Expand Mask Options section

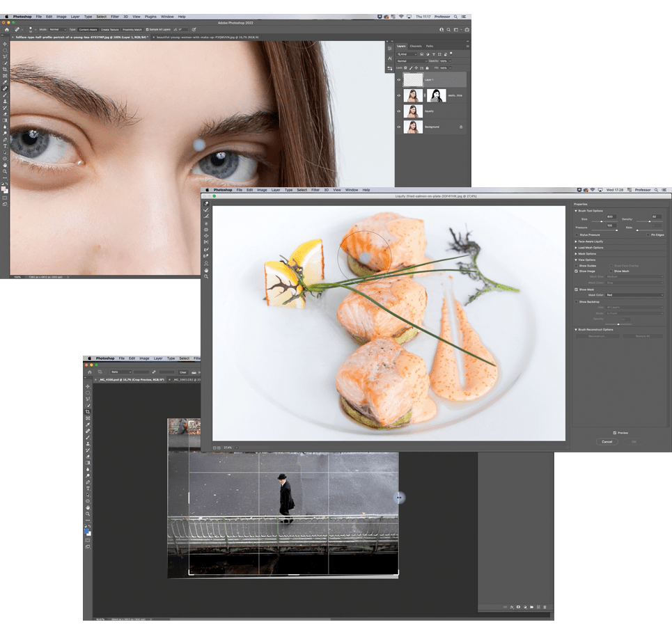pos(576,253)
